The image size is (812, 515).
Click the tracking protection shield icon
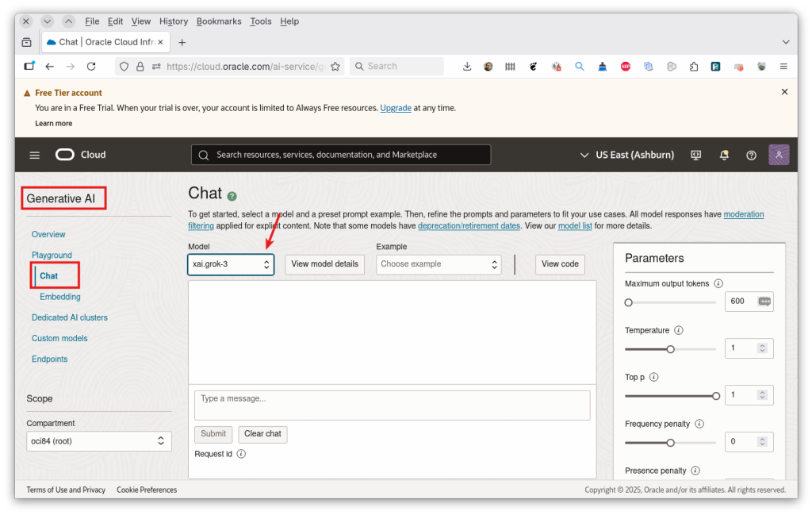click(124, 67)
